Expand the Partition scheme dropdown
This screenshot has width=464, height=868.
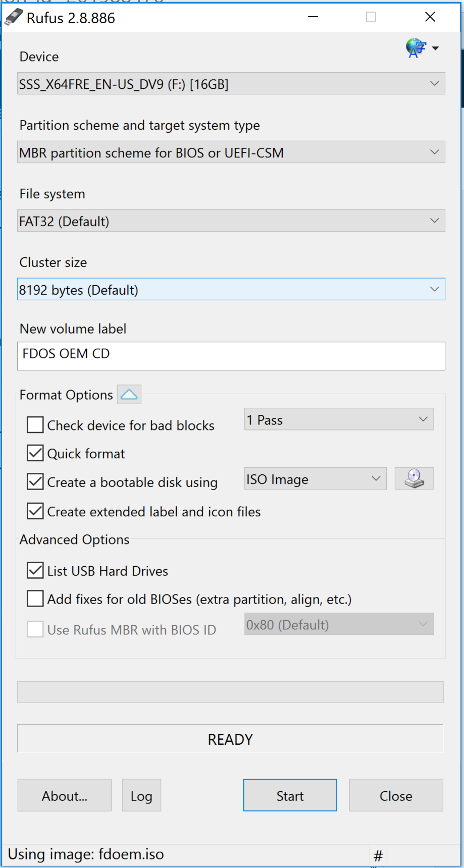(231, 152)
